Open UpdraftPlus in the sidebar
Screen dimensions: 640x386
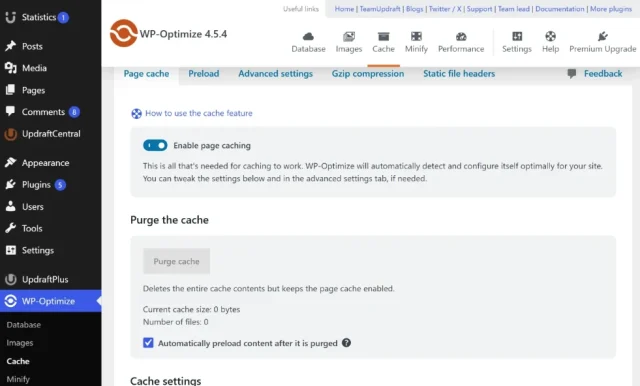pos(45,280)
